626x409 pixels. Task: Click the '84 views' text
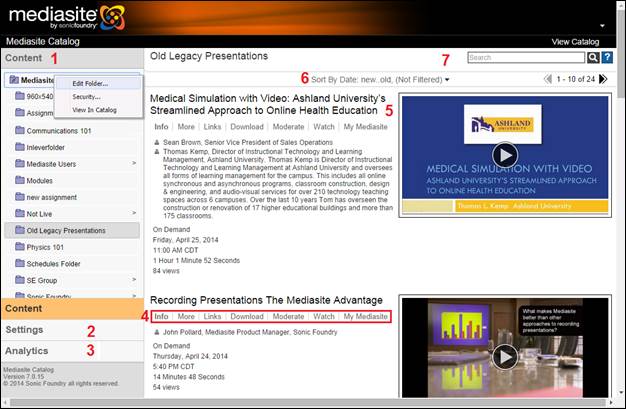click(166, 271)
